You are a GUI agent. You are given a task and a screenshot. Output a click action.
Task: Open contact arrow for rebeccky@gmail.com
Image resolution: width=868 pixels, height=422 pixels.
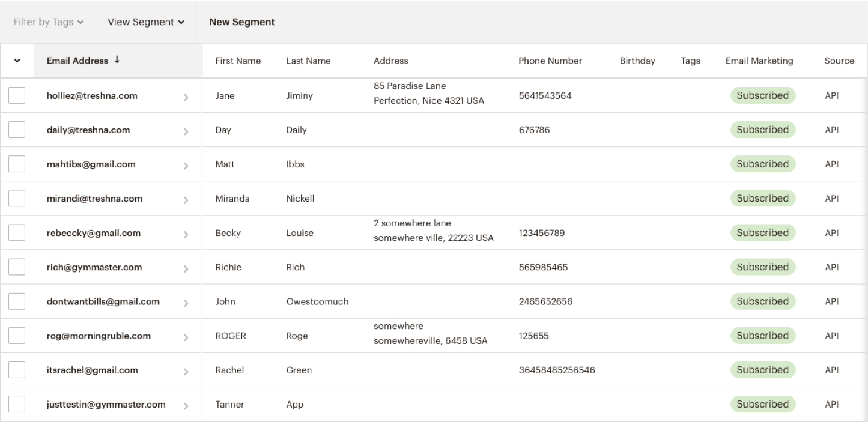tap(186, 234)
